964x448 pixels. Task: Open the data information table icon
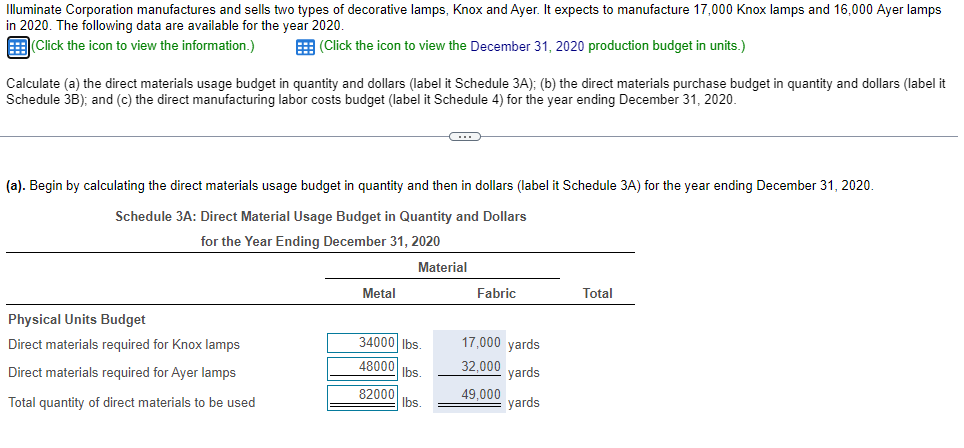(x=18, y=47)
